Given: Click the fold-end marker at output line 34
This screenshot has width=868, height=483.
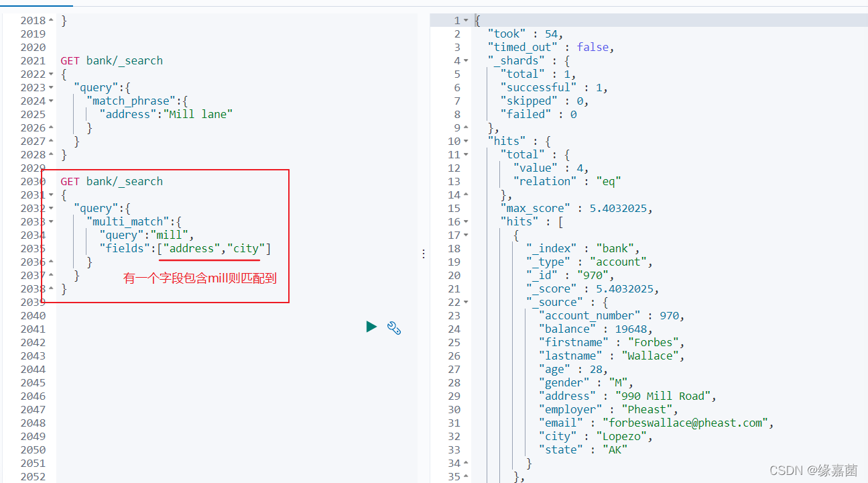Looking at the screenshot, I should (467, 463).
